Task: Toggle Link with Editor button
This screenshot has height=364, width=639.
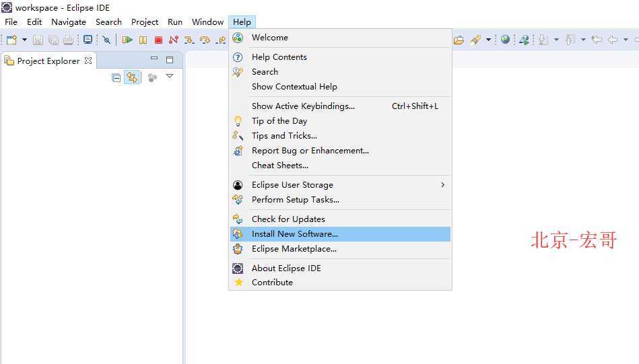Action: pyautogui.click(x=132, y=77)
